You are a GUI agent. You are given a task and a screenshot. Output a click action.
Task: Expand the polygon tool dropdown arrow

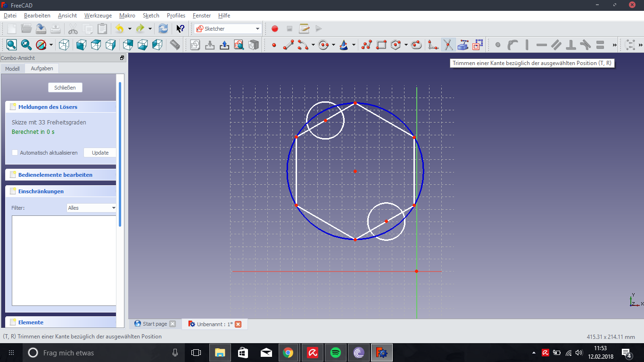tap(406, 45)
